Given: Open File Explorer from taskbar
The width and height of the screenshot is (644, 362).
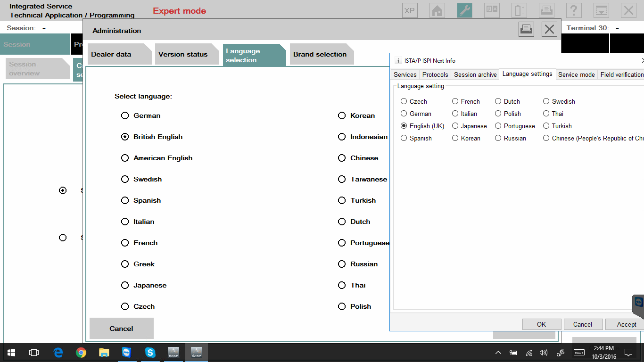Looking at the screenshot, I should pos(104,353).
